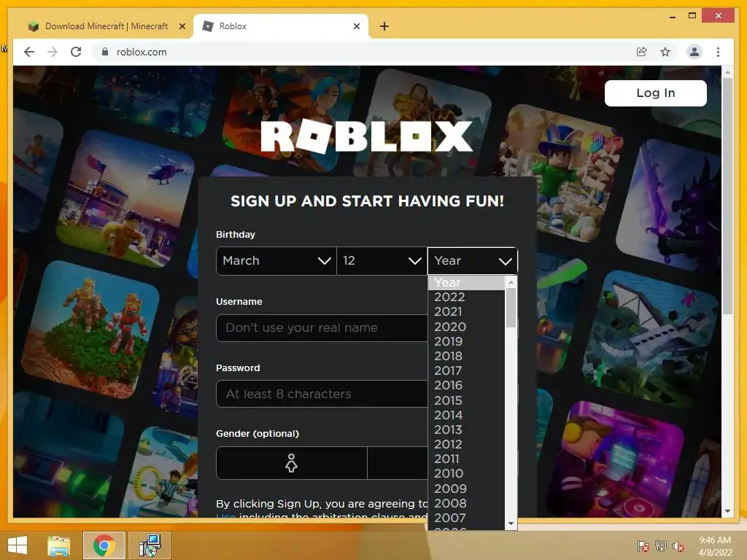Select 2022 from the year list

coord(466,297)
